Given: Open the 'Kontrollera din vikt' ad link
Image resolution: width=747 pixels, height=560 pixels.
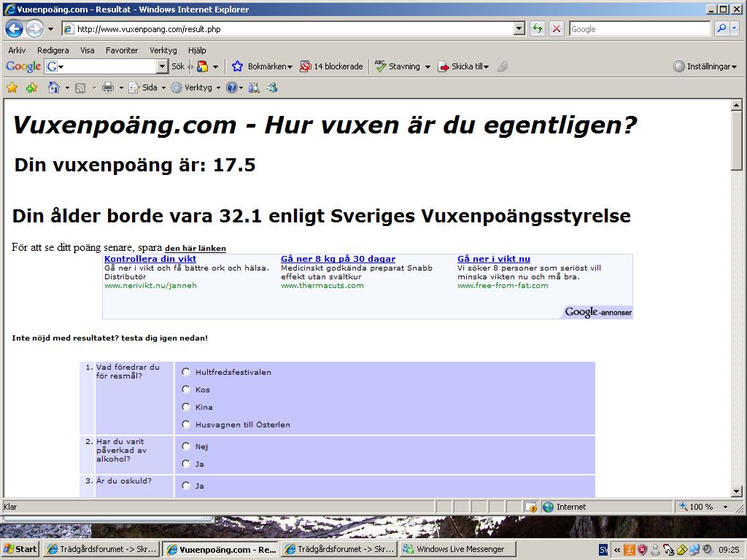Looking at the screenshot, I should [x=150, y=259].
